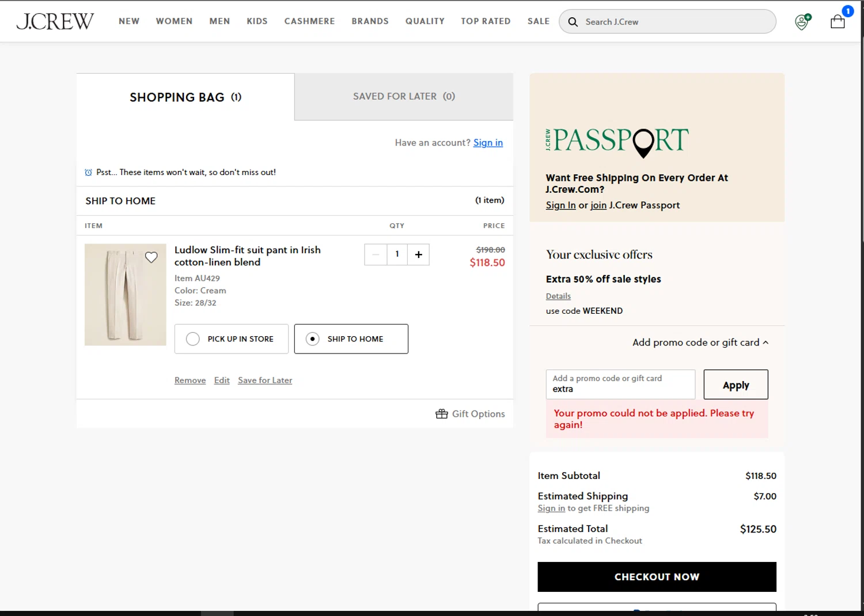
Task: Click Save for Later link
Action: coord(265,381)
